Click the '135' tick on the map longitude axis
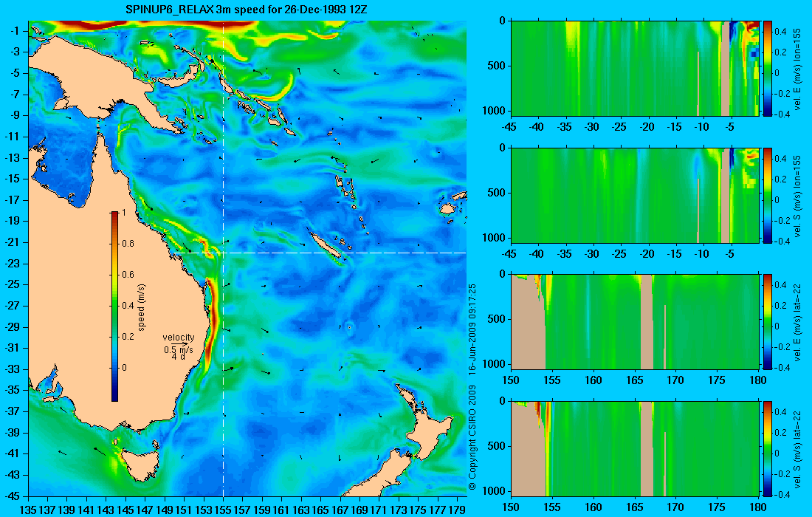 point(28,510)
